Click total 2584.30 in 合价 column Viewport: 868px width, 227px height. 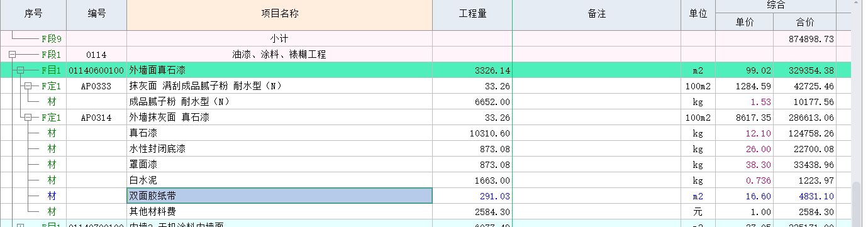805,211
